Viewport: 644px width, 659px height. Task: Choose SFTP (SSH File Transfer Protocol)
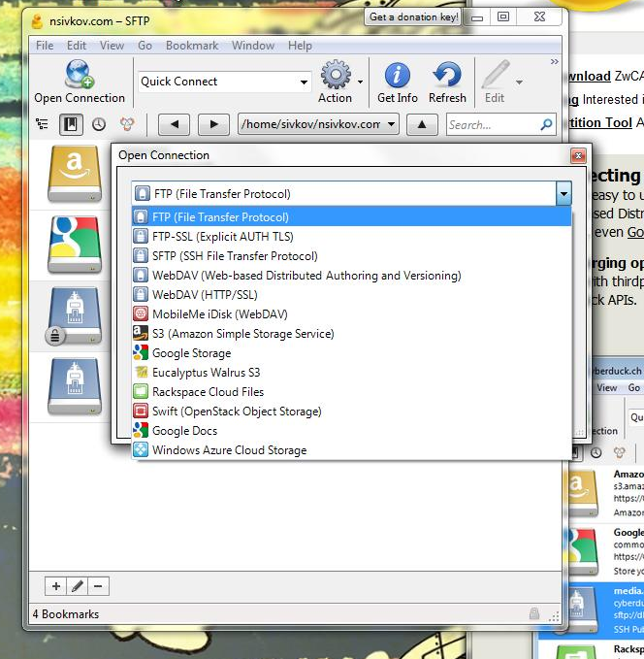click(352, 255)
